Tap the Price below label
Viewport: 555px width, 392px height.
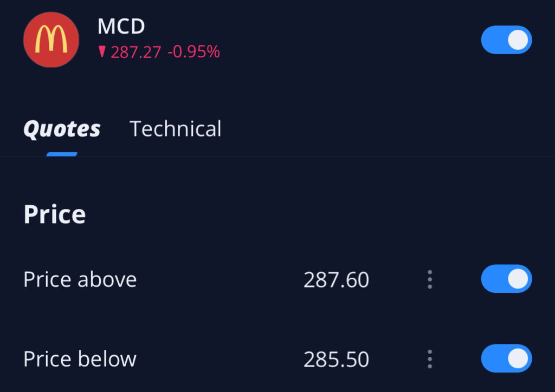[80, 360]
